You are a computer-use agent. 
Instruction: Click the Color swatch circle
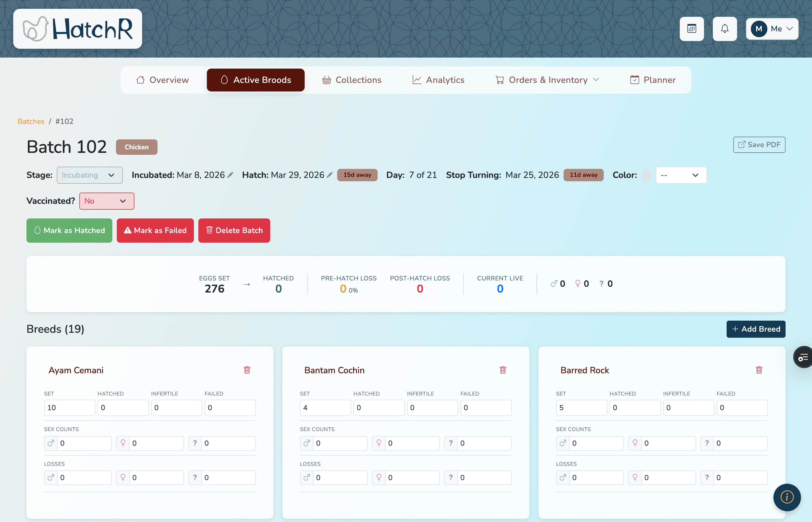[647, 175]
